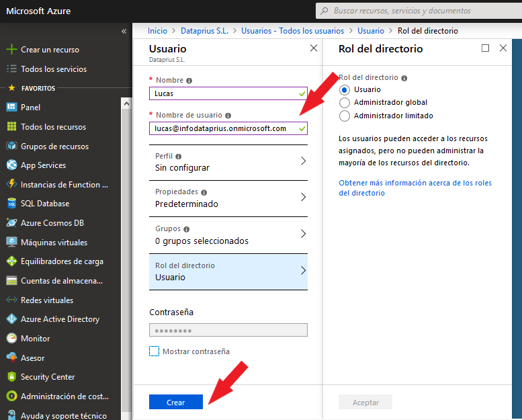
Task: Click the Panel dashboard icon
Action: point(11,108)
